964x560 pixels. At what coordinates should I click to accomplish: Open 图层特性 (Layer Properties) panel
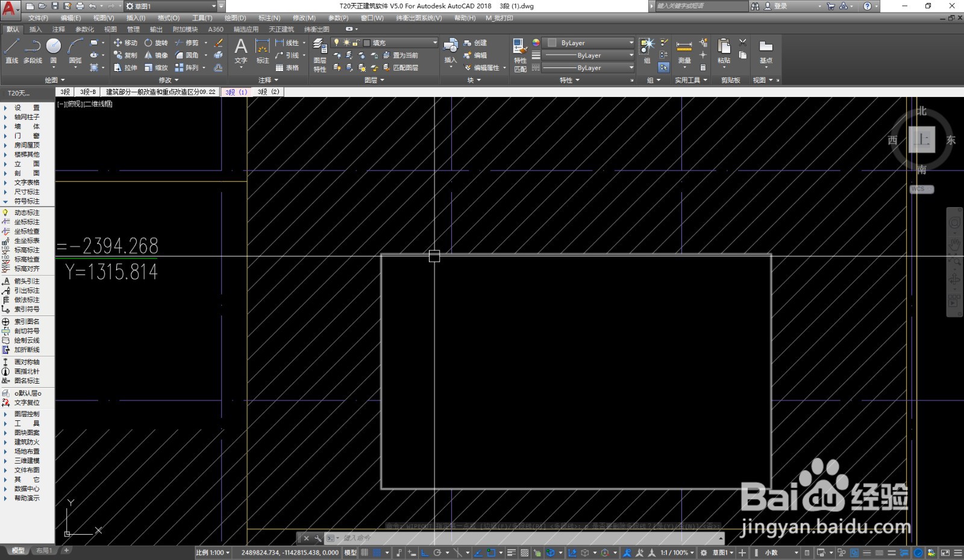tap(320, 55)
